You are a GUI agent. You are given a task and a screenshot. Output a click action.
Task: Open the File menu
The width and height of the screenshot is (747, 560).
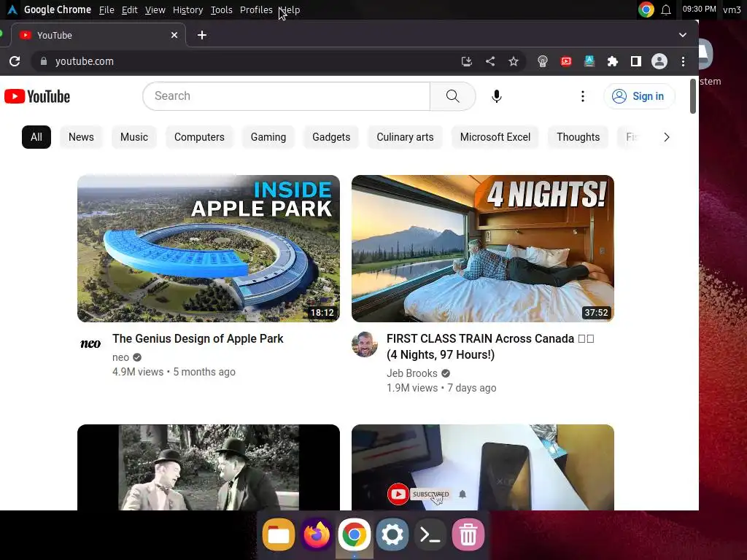click(x=107, y=10)
